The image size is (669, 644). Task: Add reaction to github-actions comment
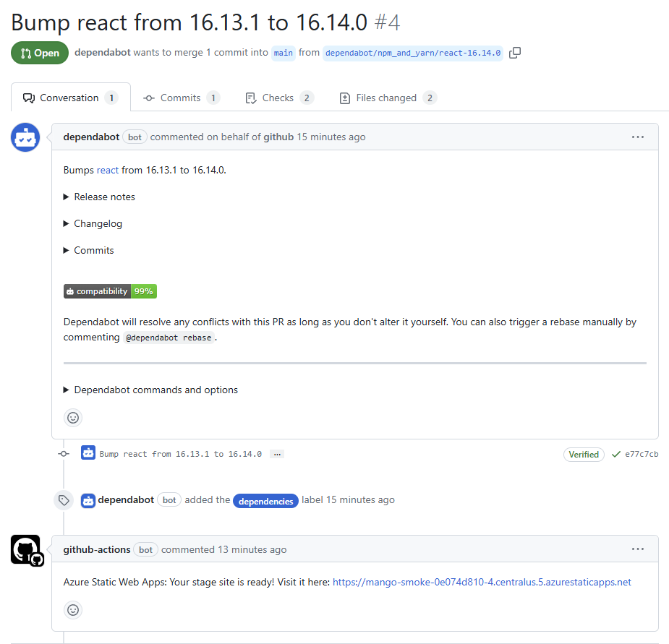pyautogui.click(x=73, y=610)
